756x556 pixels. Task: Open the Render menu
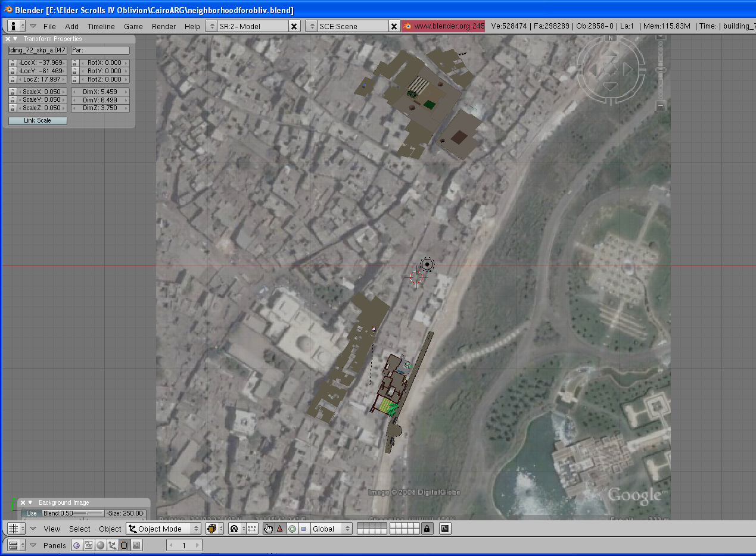[x=164, y=26]
